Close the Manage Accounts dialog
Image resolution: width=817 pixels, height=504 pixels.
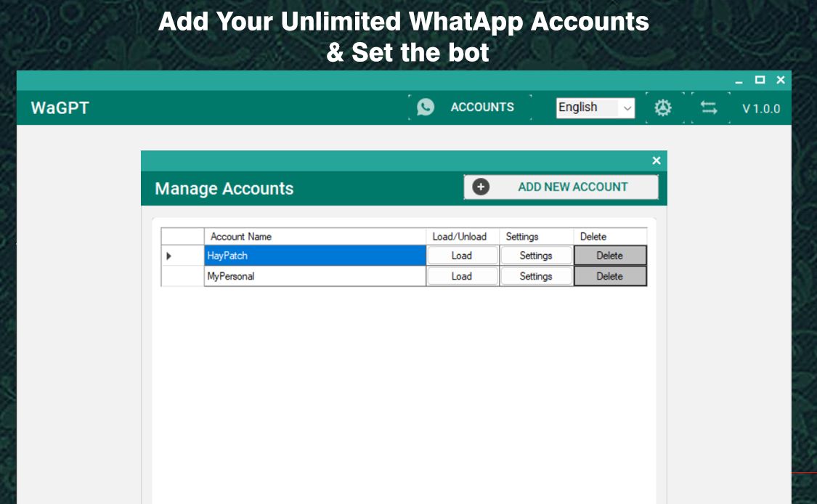[x=657, y=160]
